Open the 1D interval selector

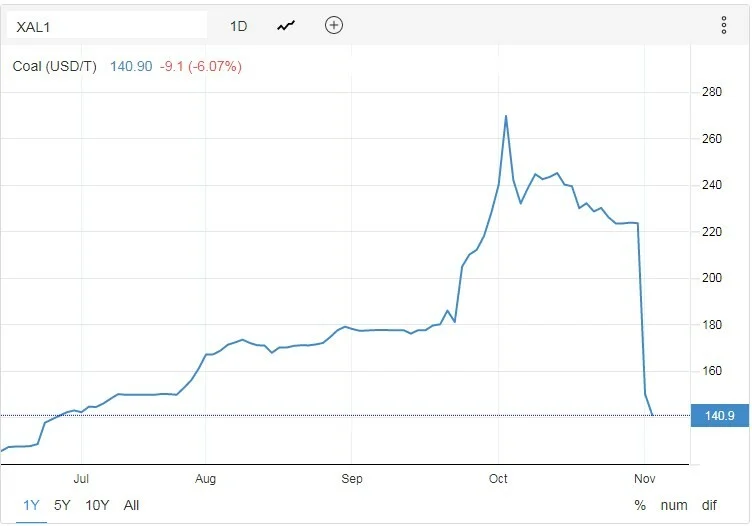238,26
